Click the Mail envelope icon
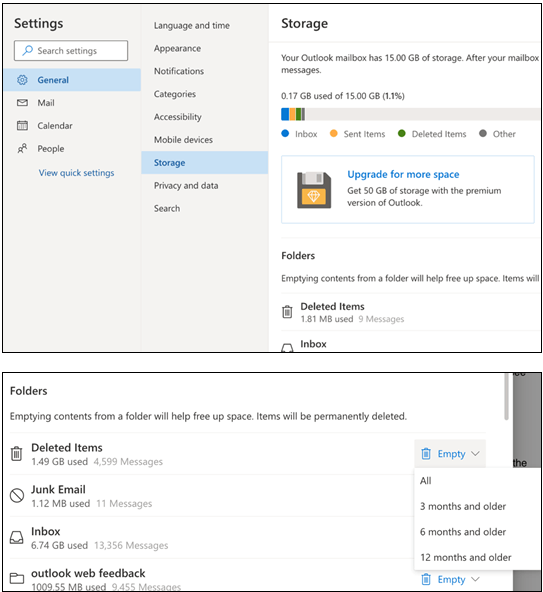The width and height of the screenshot is (543, 592). point(22,103)
